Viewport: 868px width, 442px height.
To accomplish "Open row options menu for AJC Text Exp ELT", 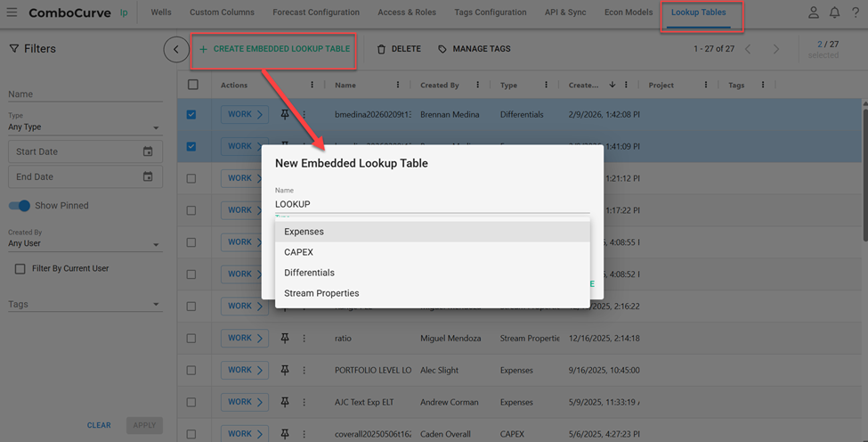I will click(x=304, y=403).
